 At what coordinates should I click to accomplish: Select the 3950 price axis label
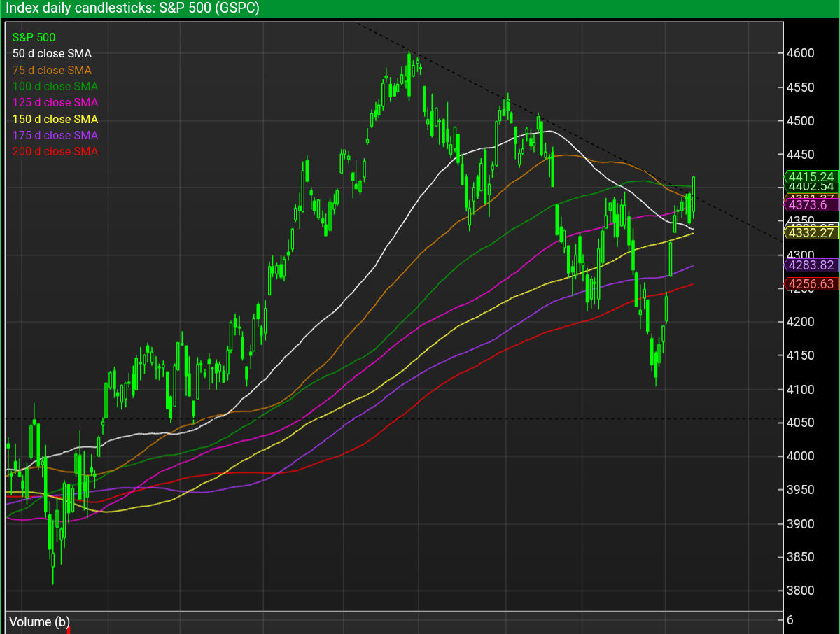(800, 490)
